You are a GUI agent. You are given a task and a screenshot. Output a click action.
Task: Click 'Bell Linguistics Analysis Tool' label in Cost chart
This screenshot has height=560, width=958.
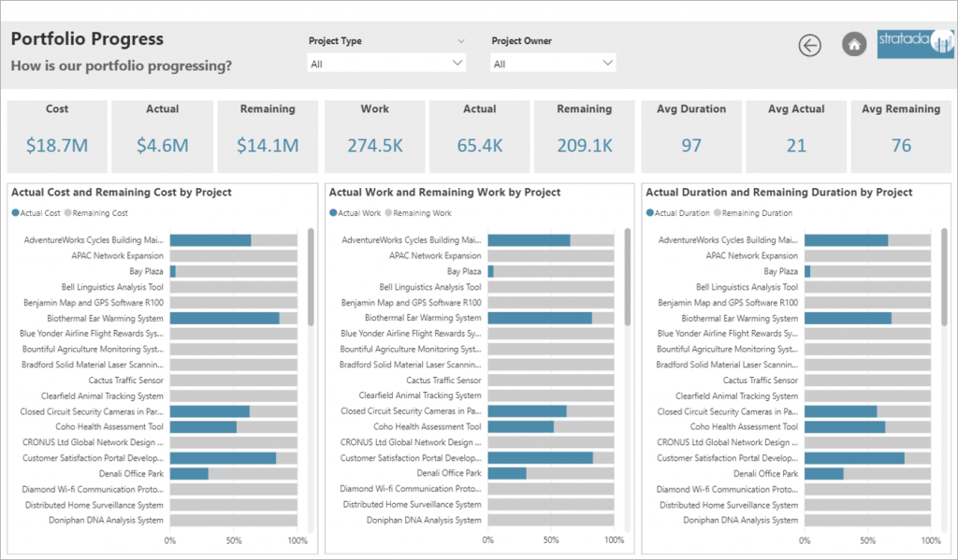[112, 287]
